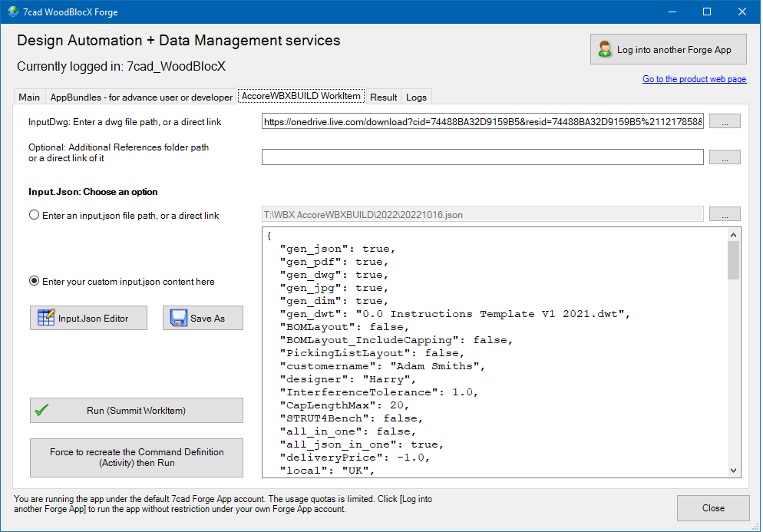763x532 pixels.
Task: Maximize the 7cad WoodBlocX Forge window
Action: coord(707,12)
